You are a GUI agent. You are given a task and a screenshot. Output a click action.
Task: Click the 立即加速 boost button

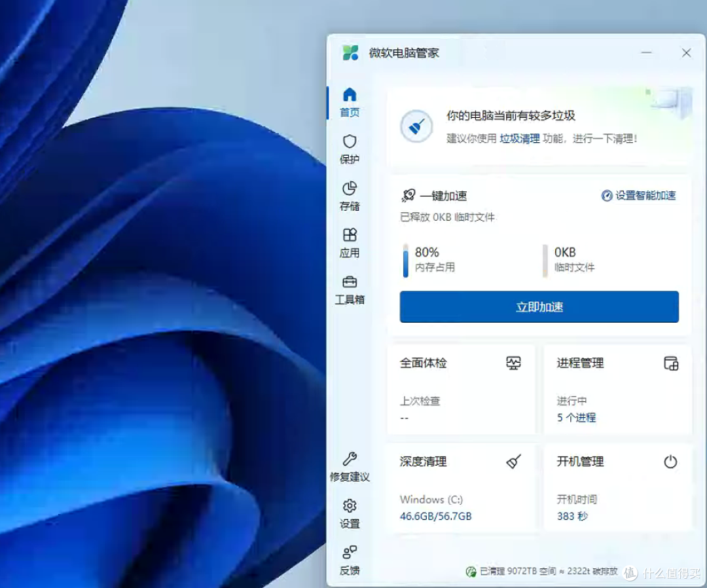(539, 306)
